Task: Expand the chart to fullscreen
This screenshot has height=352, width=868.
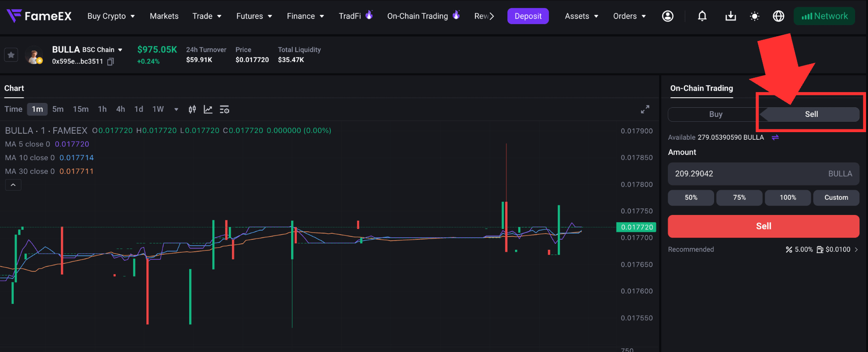Action: [645, 109]
